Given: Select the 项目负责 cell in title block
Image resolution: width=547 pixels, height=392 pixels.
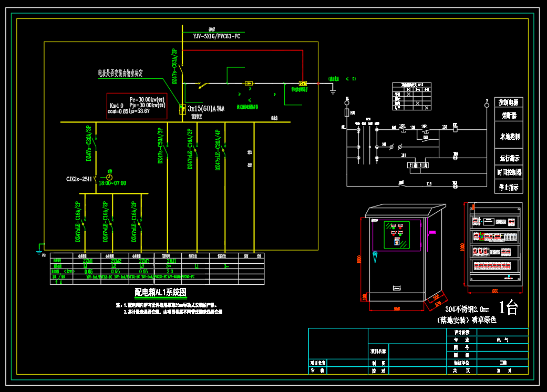Looking at the screenshot, I should (x=318, y=363).
